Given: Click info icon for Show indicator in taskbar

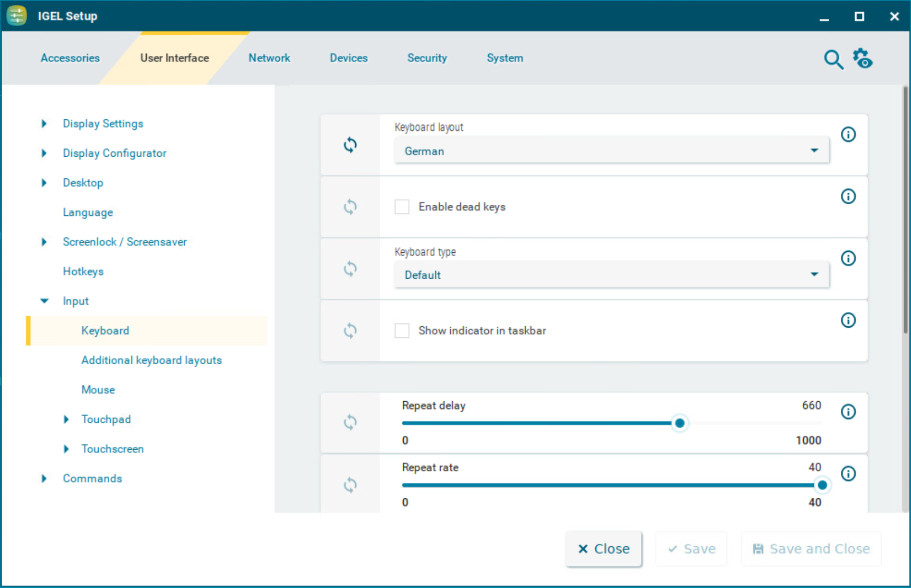Looking at the screenshot, I should (848, 320).
